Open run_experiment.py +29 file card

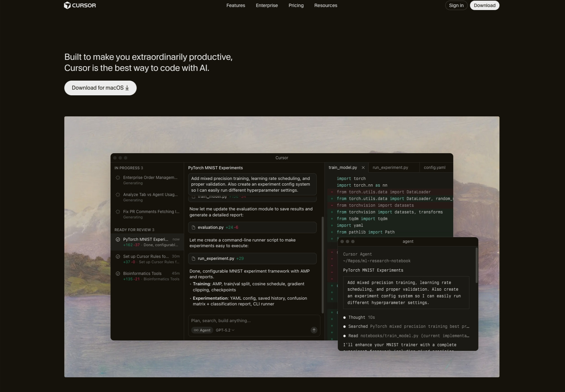click(252, 259)
